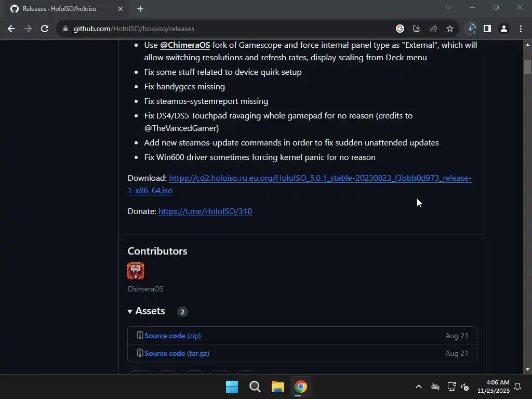Click the Assets count badge 2
The width and height of the screenshot is (532, 399).
click(x=182, y=312)
